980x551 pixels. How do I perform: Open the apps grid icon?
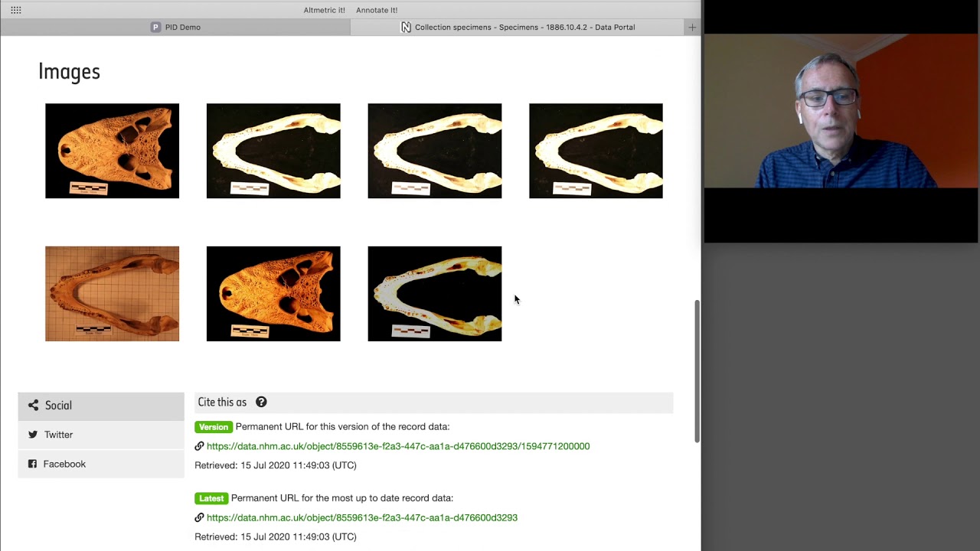[16, 10]
